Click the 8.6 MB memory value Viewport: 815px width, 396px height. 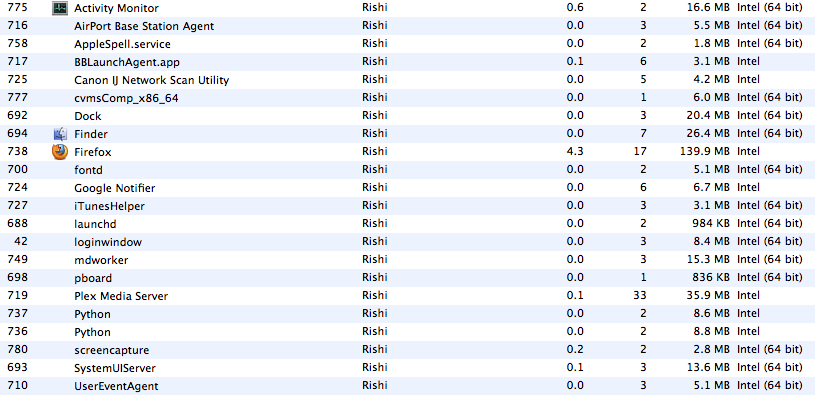point(711,313)
